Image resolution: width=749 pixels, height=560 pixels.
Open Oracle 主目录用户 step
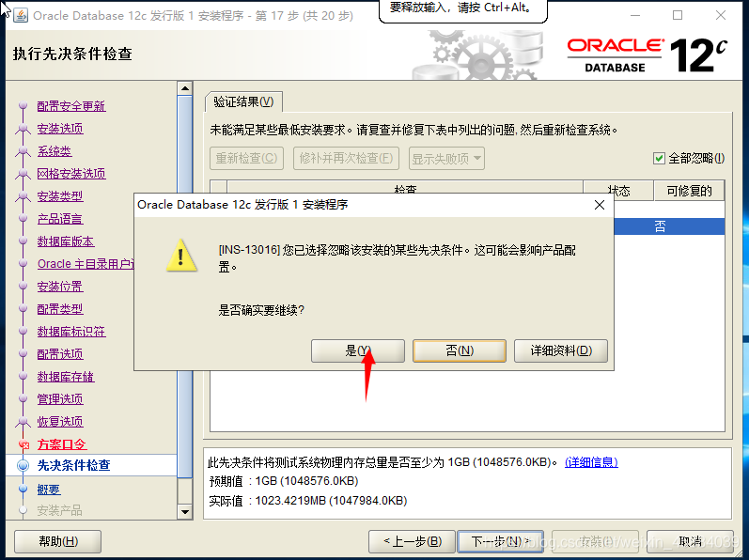pos(86,264)
